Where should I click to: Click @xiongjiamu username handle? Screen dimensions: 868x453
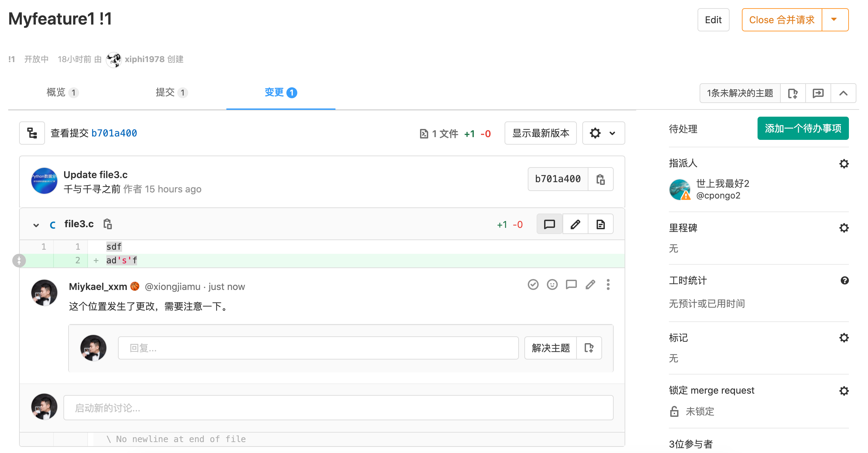(173, 287)
